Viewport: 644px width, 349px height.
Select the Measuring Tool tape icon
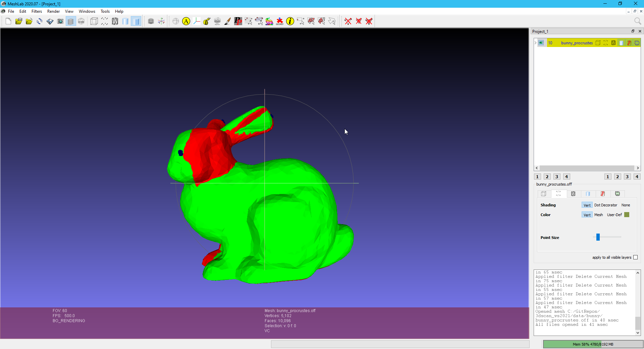[x=207, y=21]
